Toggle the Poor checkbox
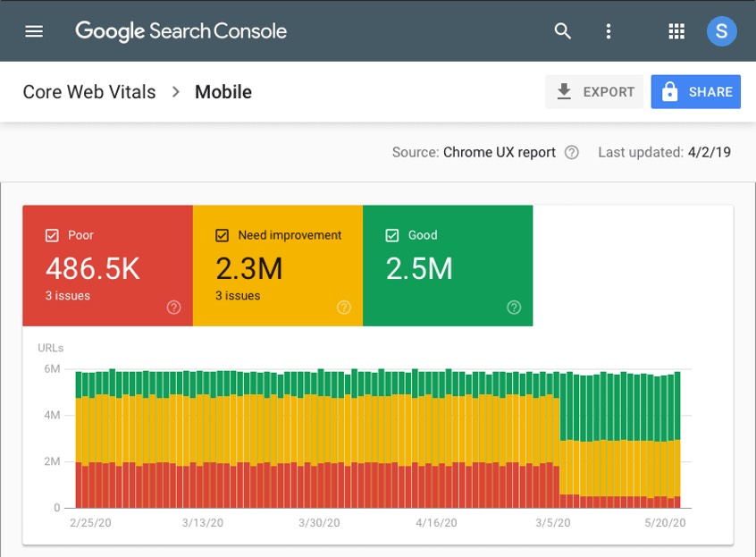Viewport: 756px width, 557px height. click(x=52, y=235)
